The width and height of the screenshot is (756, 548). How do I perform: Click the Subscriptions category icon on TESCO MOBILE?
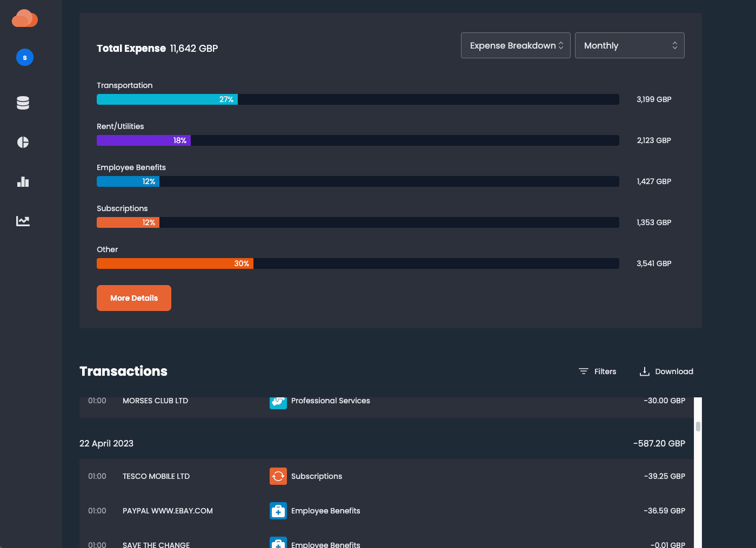point(278,476)
